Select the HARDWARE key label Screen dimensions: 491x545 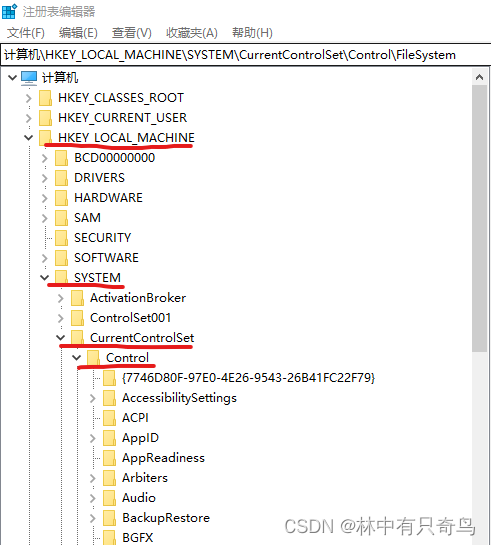coord(108,198)
